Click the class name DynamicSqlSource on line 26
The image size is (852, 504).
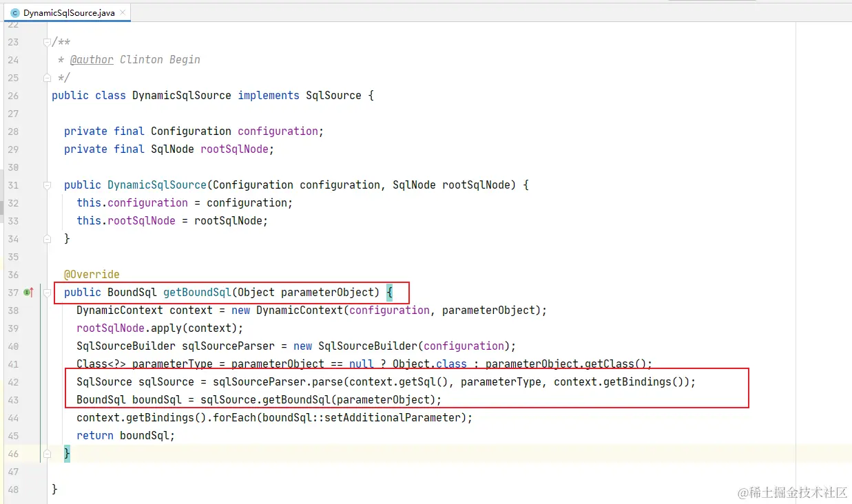pyautogui.click(x=181, y=96)
